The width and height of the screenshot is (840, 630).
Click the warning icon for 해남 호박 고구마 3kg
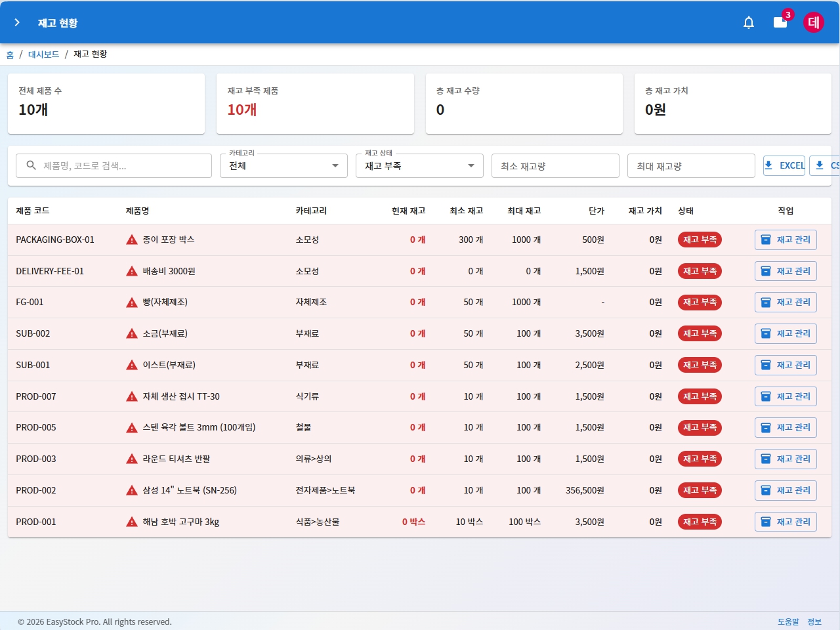click(x=132, y=522)
